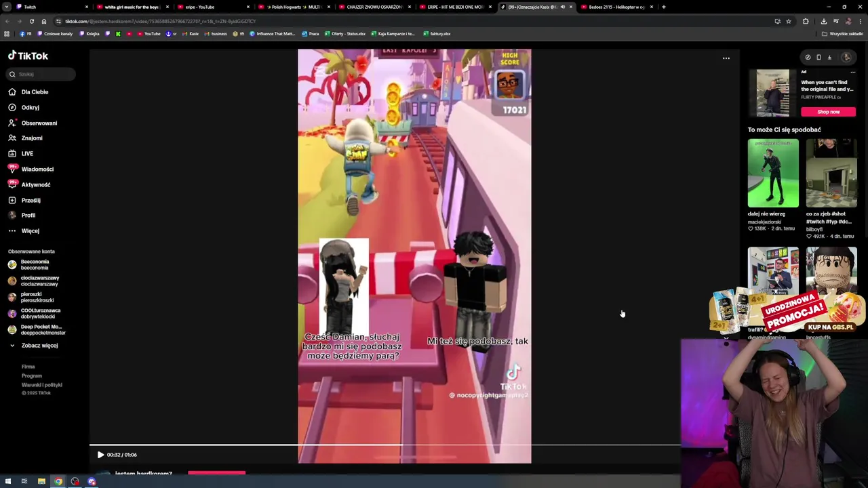
Task: Bookmark this page with star icon
Action: [x=788, y=21]
